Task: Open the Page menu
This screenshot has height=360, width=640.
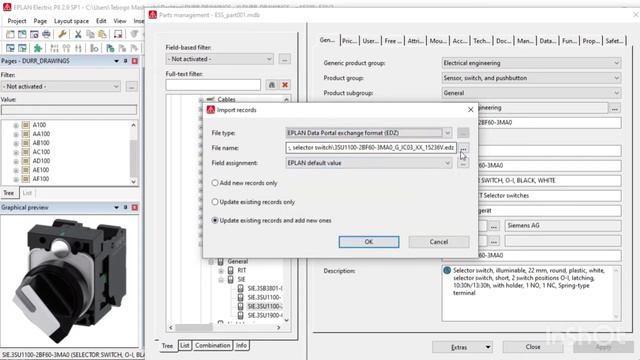Action: [x=40, y=21]
